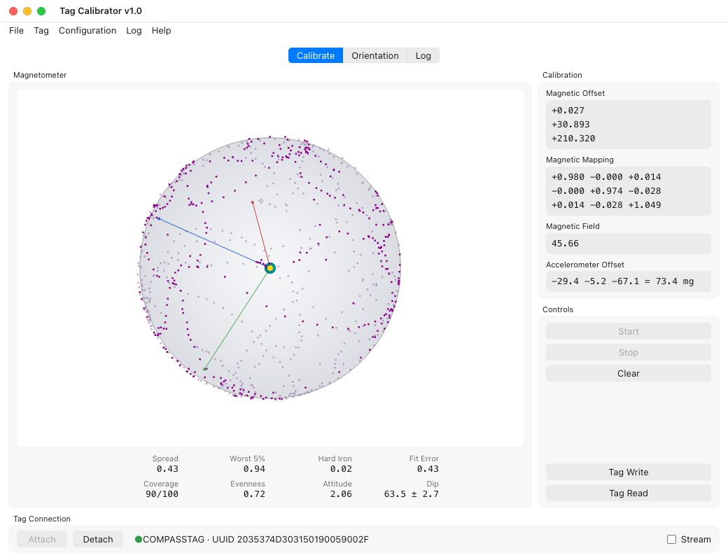Click the Accelerometer Offset value field
Viewport: 728px width, 560px height.
coord(628,281)
